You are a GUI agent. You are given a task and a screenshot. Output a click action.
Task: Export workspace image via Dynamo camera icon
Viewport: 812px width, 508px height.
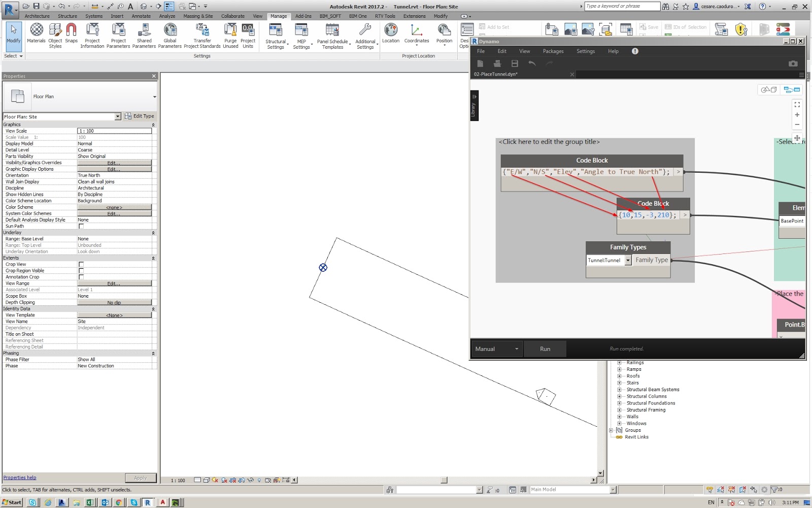pyautogui.click(x=794, y=63)
